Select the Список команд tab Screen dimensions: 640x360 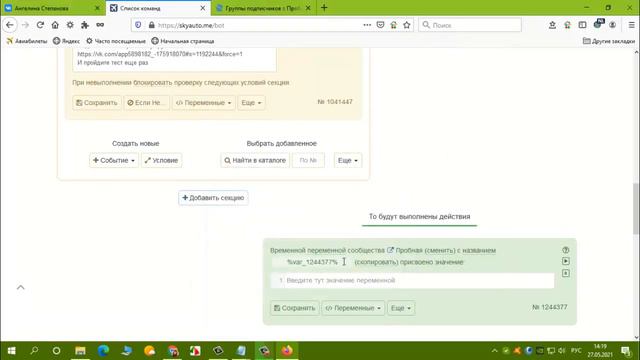pyautogui.click(x=157, y=8)
